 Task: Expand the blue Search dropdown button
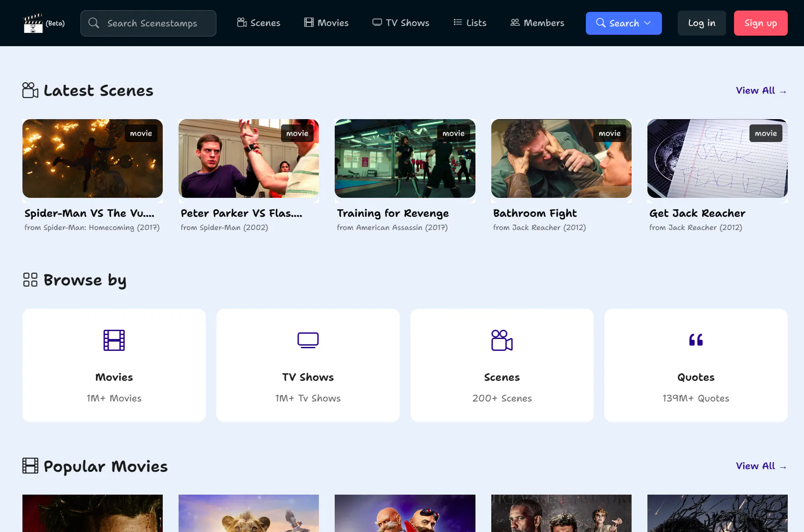click(x=624, y=23)
